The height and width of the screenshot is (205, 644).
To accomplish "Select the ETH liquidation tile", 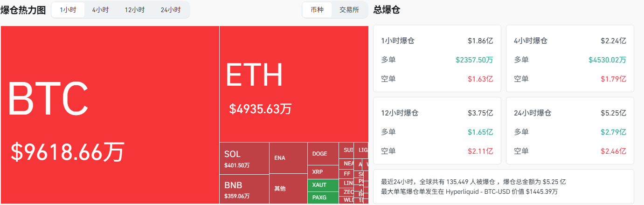I will pos(294,84).
